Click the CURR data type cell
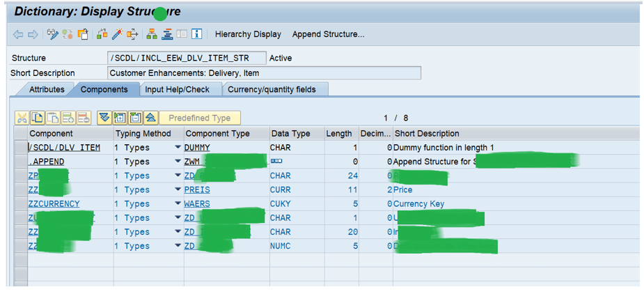 [x=297, y=189]
